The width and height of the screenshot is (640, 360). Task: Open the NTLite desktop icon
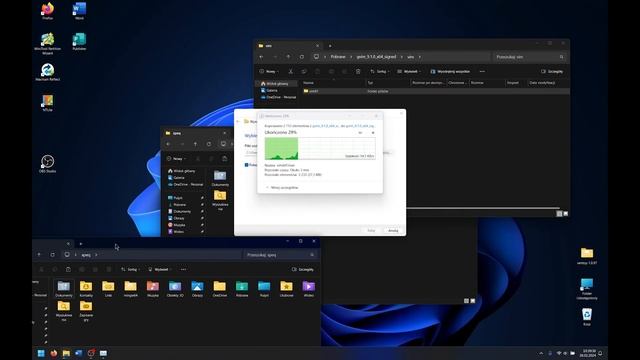47,102
